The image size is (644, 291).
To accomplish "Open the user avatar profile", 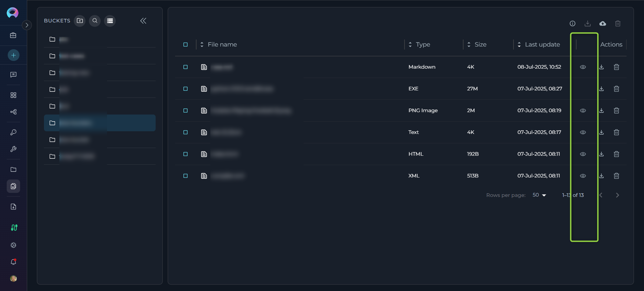I will (13, 279).
